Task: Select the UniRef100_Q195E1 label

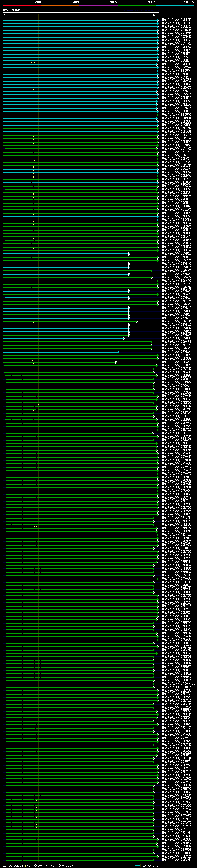Action: 177,57
